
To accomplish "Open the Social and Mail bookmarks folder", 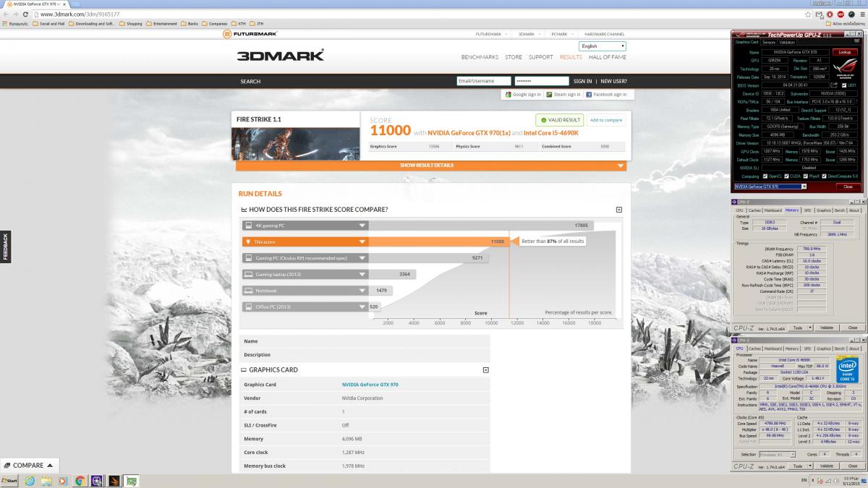I will coord(48,23).
